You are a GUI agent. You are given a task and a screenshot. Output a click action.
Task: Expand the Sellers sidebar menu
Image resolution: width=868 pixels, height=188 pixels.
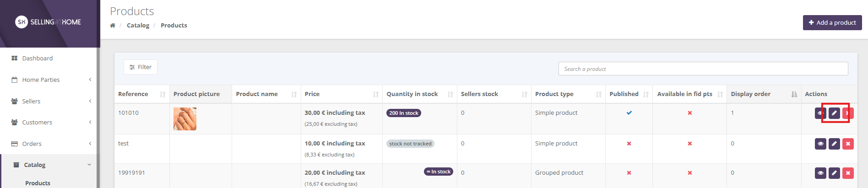click(x=50, y=101)
